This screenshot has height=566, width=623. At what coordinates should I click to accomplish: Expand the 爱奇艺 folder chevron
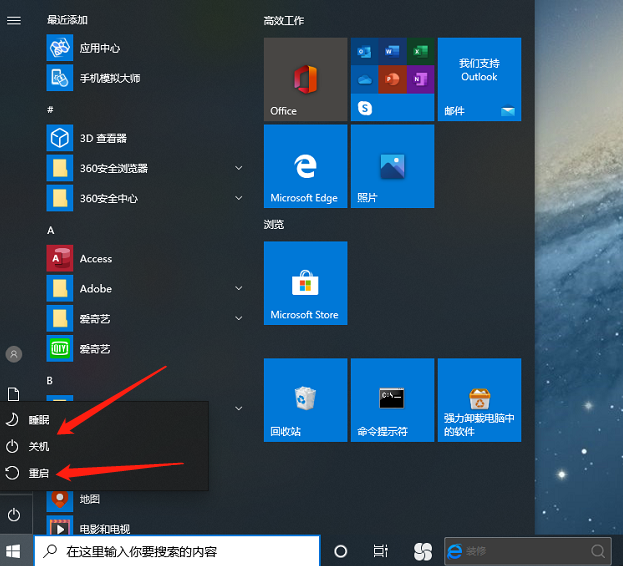click(239, 318)
